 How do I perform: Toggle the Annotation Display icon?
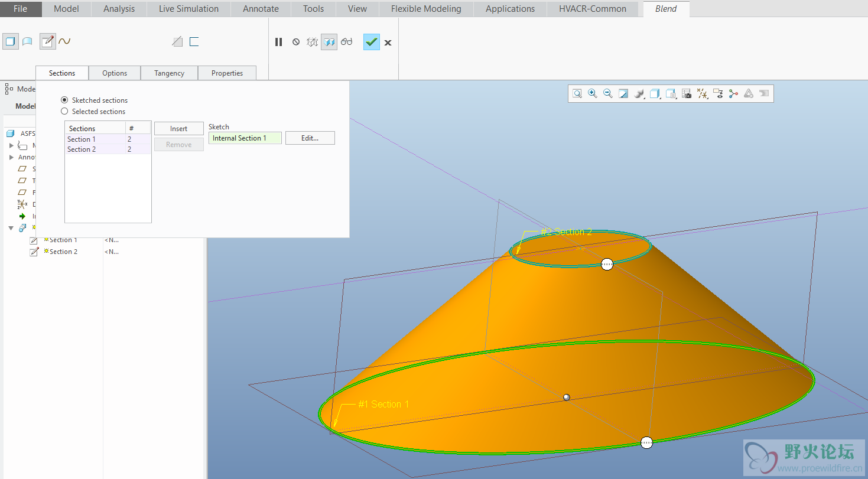(x=718, y=93)
